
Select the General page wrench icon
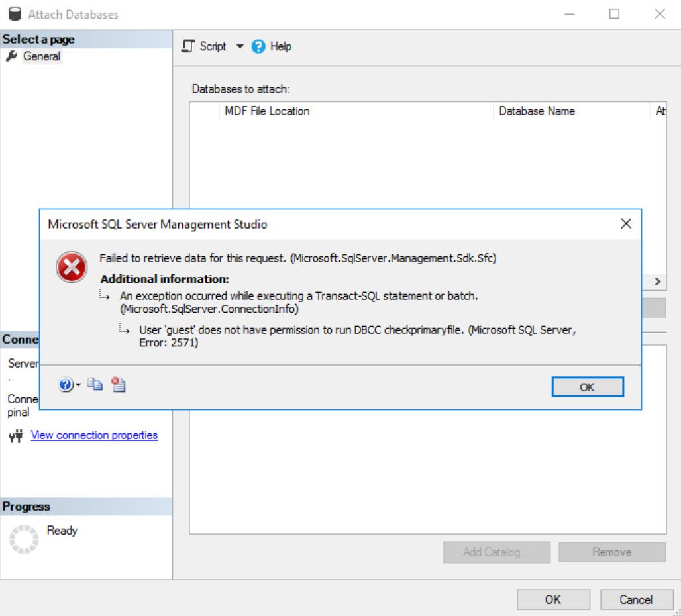pyautogui.click(x=12, y=56)
